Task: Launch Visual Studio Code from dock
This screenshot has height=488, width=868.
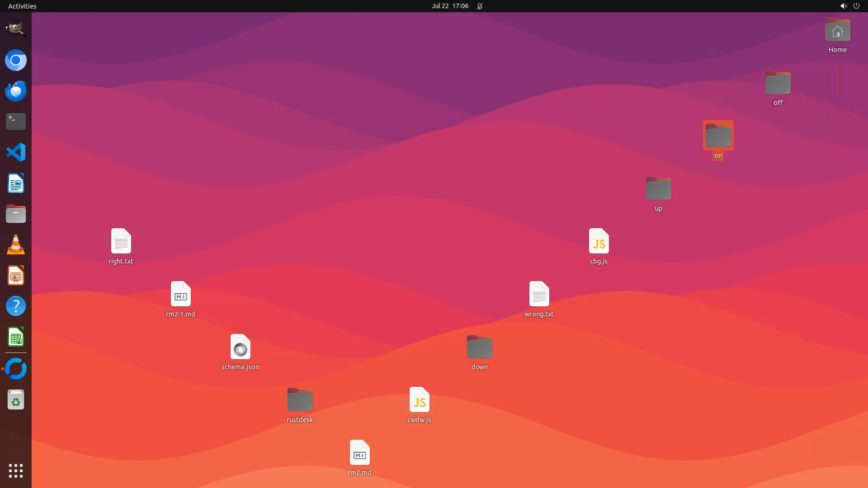Action: [15, 152]
